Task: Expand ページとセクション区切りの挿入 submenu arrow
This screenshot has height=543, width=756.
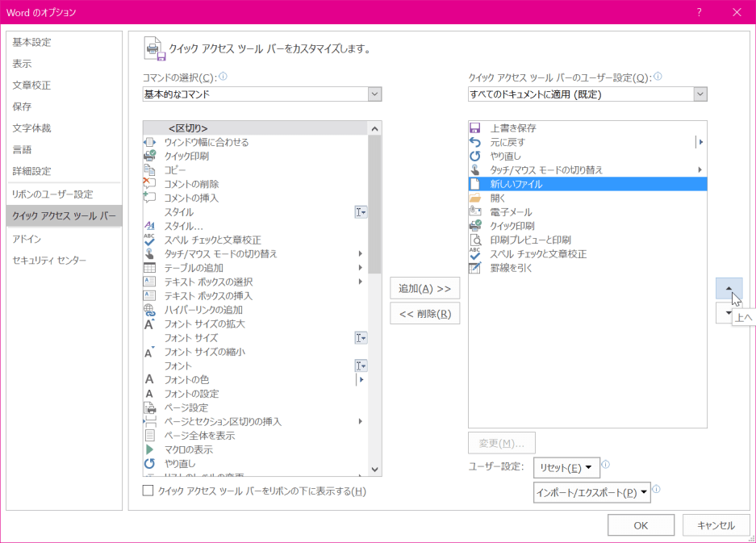Action: click(360, 421)
